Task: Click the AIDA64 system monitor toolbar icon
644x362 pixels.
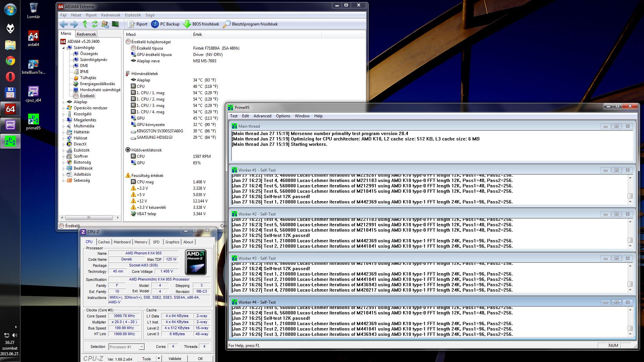Action: 115,24
